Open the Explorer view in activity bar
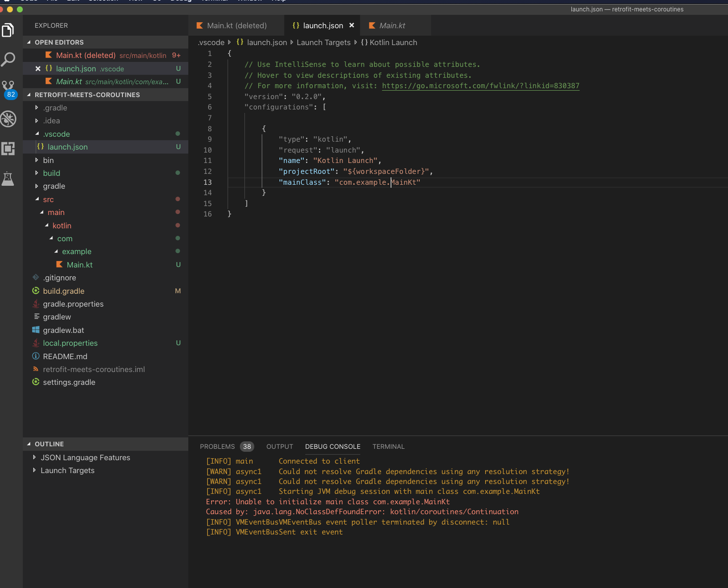728x588 pixels. (x=8, y=30)
